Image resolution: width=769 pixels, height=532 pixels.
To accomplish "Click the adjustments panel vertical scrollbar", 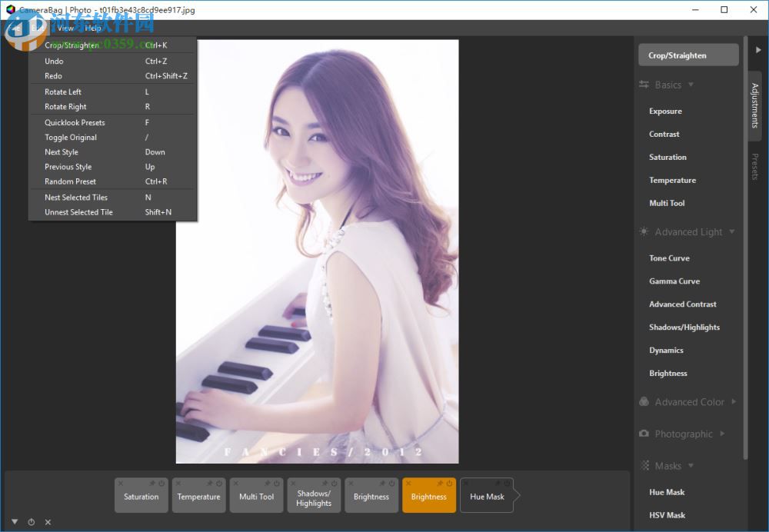I will pos(745,248).
